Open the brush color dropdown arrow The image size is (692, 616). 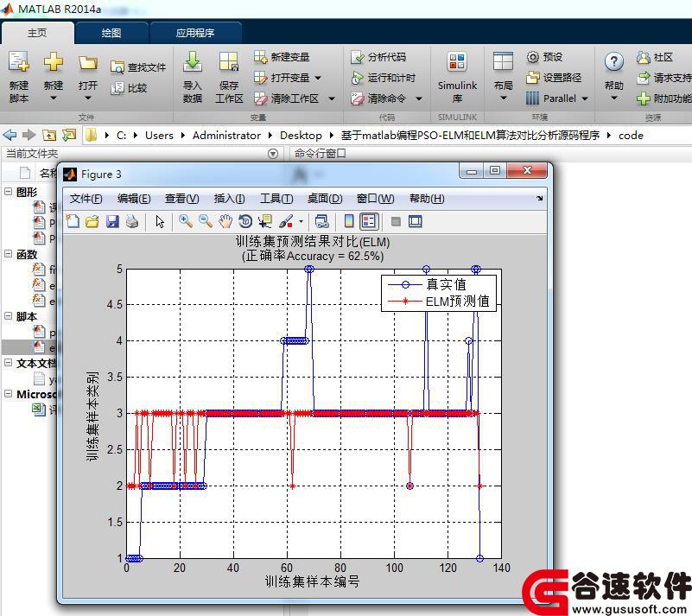point(301,221)
